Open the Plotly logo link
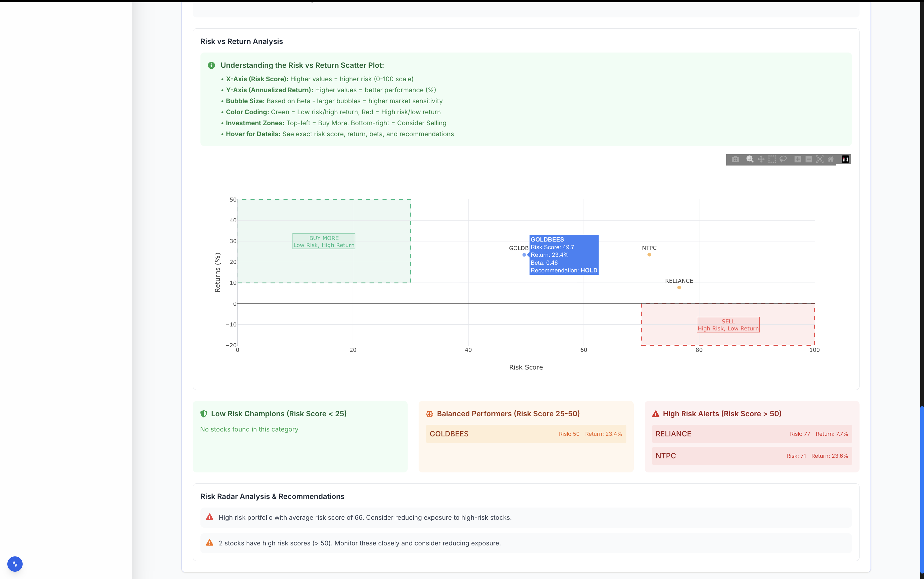Screen dimensions: 924x579 (x=845, y=159)
